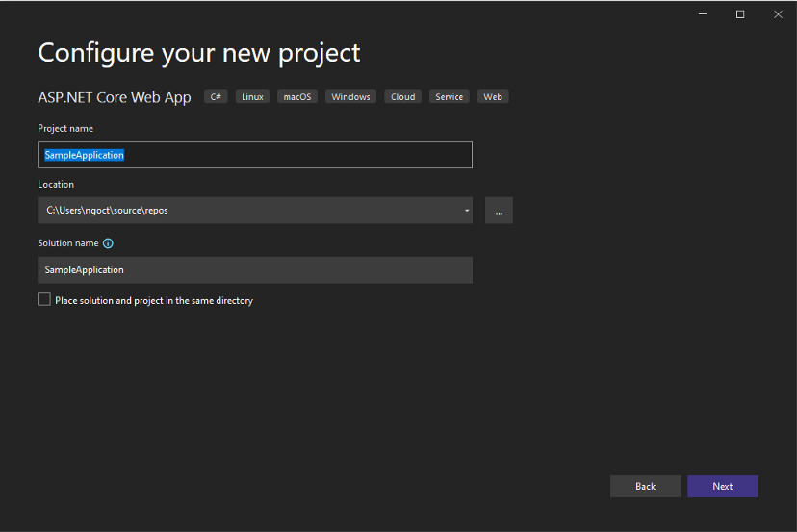Viewport: 797px width, 532px height.
Task: Minimize the dialog window
Action: click(704, 14)
